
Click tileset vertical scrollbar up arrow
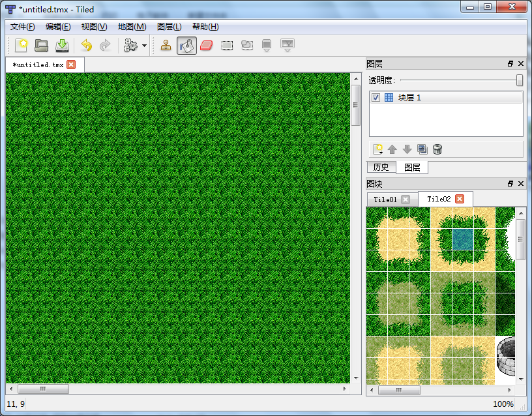click(520, 213)
